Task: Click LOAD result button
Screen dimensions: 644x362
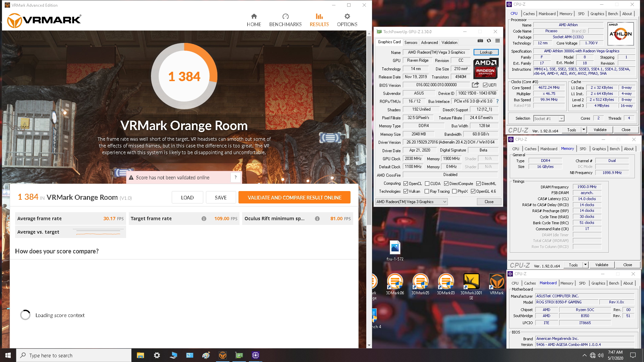Action: tap(187, 197)
